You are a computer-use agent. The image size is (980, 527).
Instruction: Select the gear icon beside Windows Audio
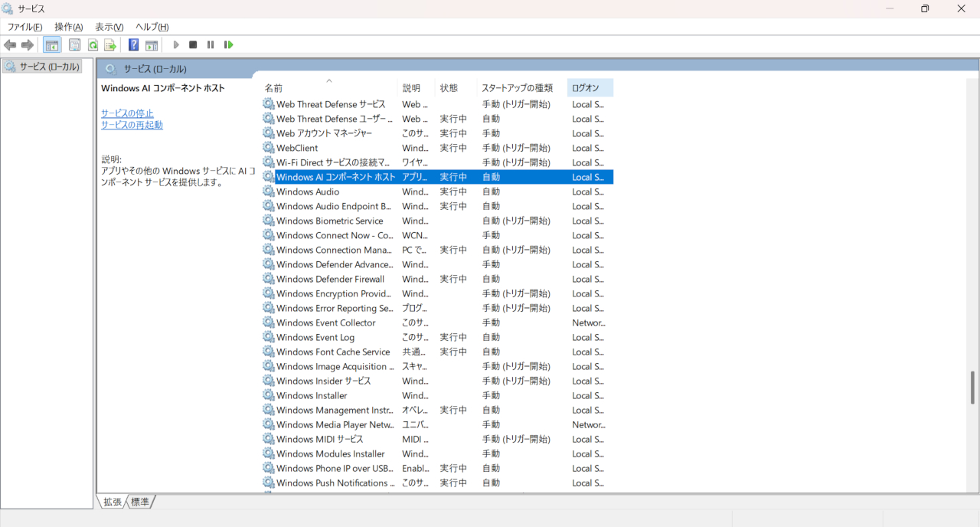[x=269, y=191]
